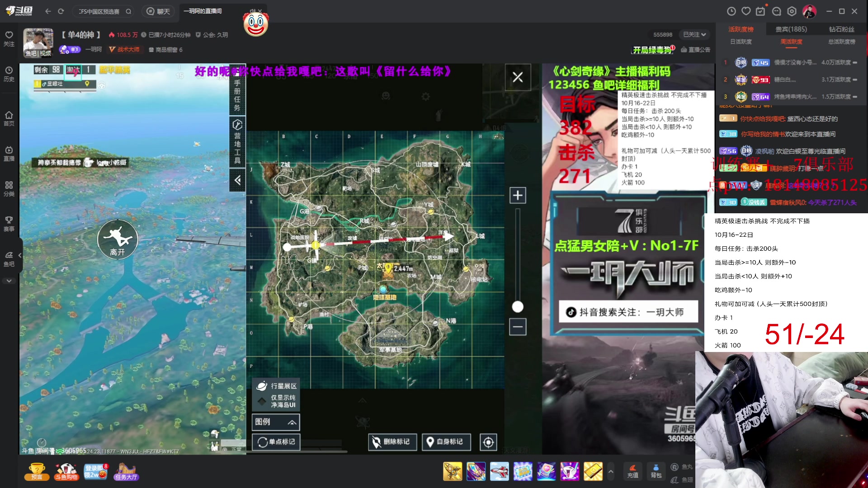Click the map zoom slider handle

[x=518, y=307]
